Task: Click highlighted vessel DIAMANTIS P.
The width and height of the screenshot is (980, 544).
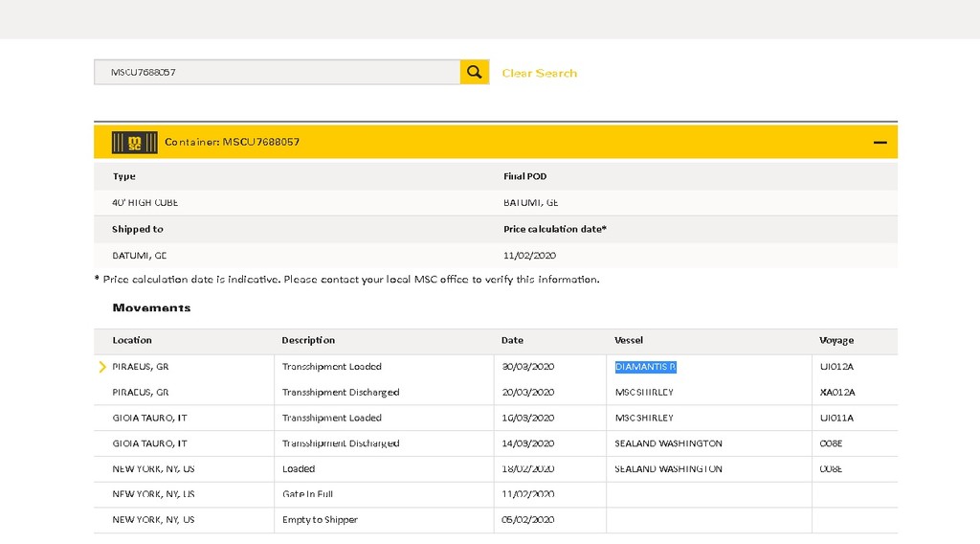Action: [x=646, y=367]
